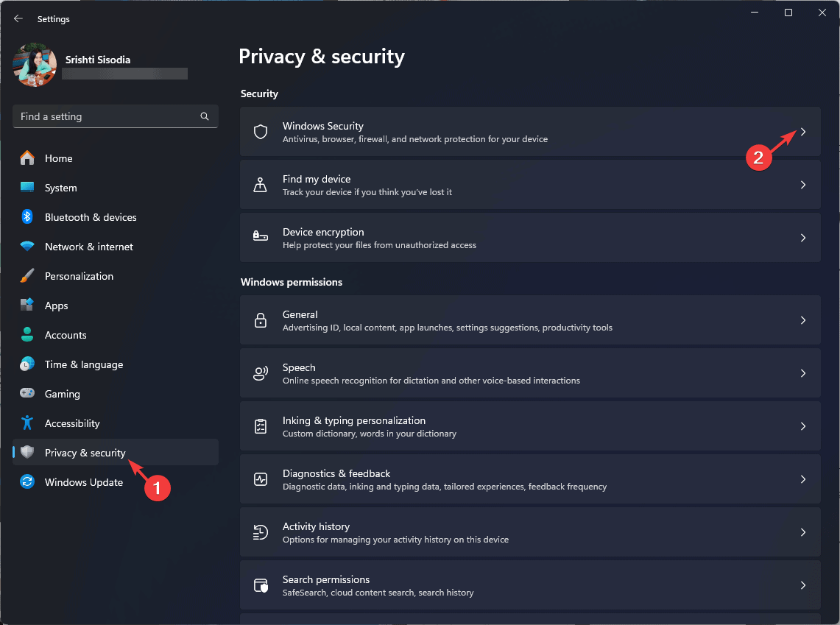Click the search magnifier icon
Screen dimensions: 840x625
pyautogui.click(x=205, y=116)
